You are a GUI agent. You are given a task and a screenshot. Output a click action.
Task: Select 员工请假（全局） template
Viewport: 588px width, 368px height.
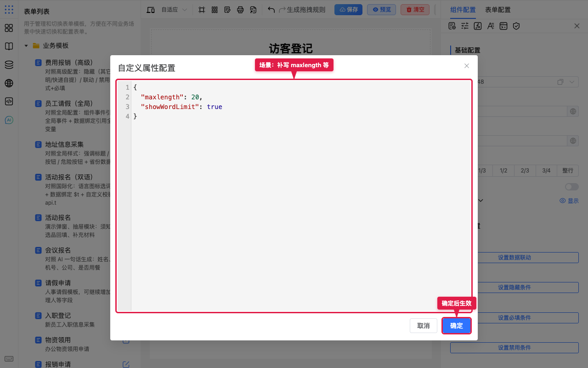[69, 103]
